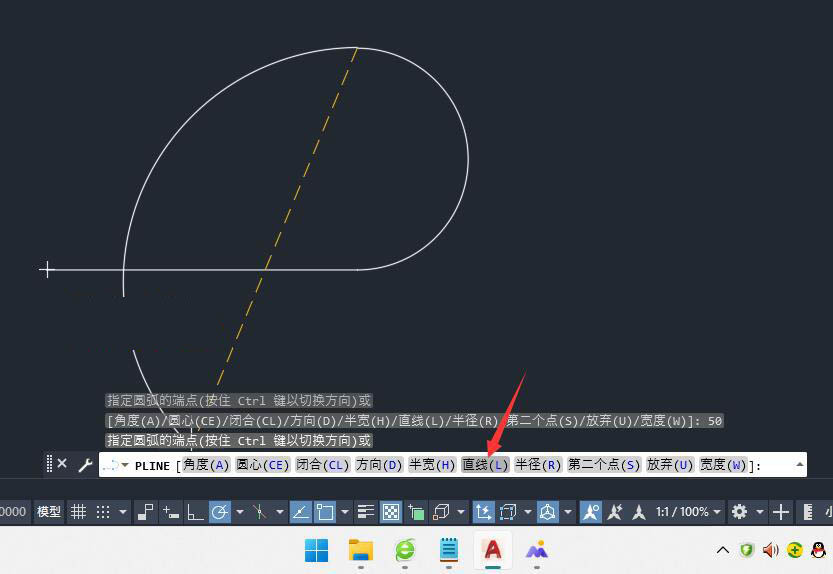The width and height of the screenshot is (833, 574).
Task: Choose 圆心(CE) option in PLINE prompt
Action: 263,465
